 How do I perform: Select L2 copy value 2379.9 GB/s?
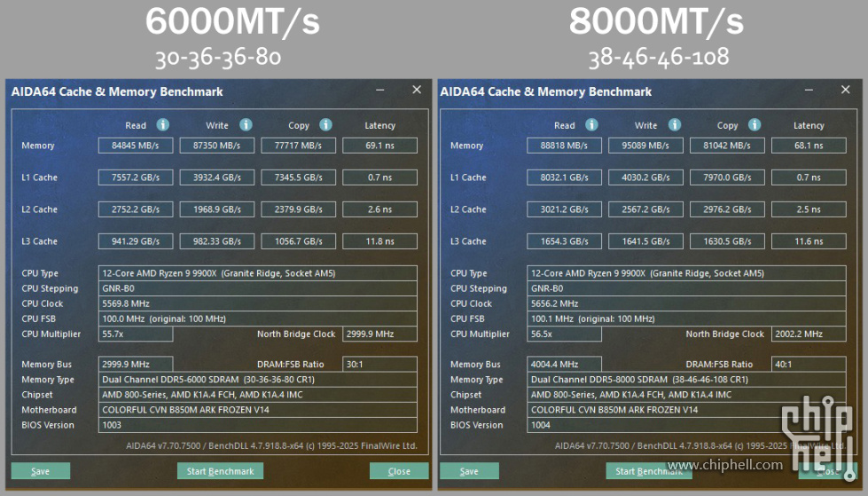[x=299, y=209]
